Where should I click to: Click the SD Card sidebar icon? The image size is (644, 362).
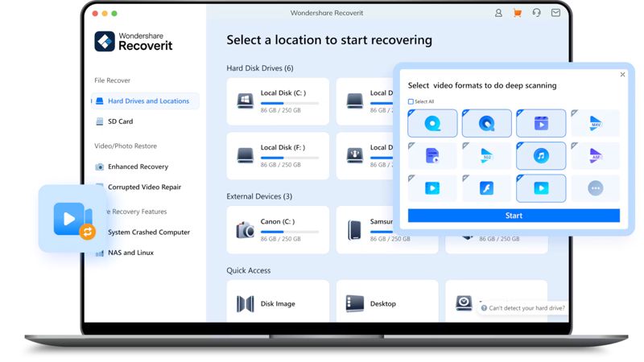pos(99,121)
